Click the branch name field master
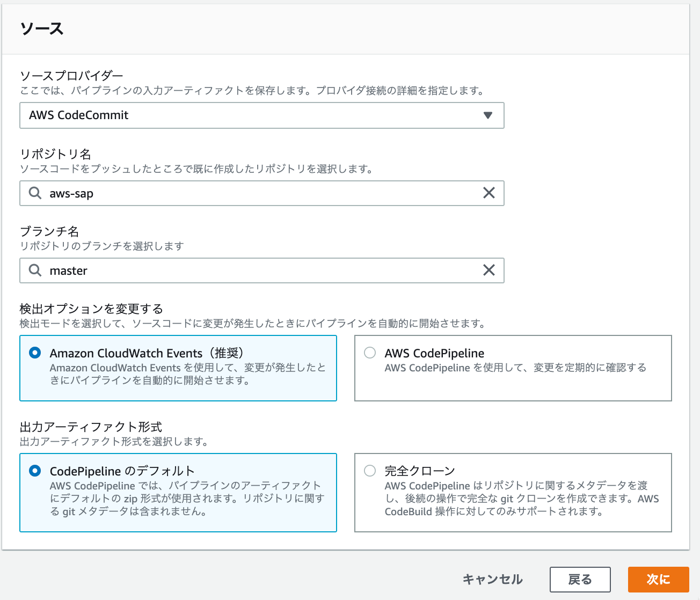Image resolution: width=700 pixels, height=600 pixels. pos(261,270)
